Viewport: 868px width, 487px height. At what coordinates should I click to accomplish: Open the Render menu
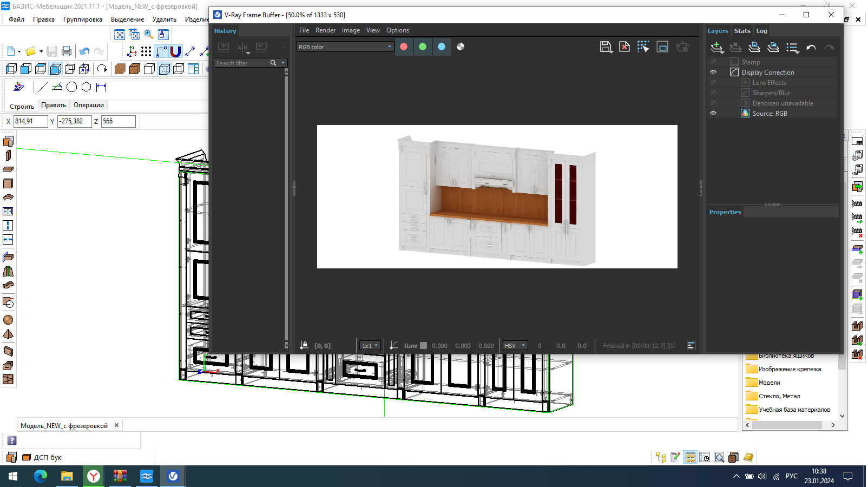point(325,30)
